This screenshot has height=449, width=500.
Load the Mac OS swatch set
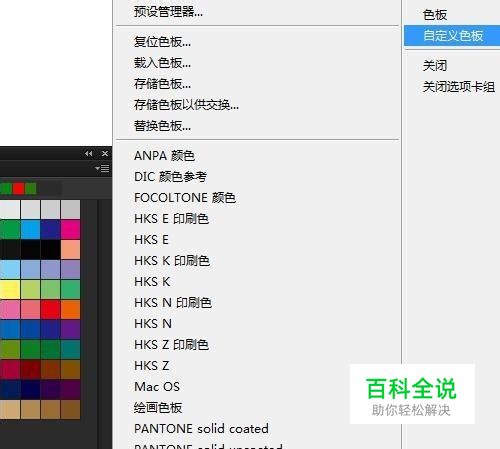[x=157, y=387]
